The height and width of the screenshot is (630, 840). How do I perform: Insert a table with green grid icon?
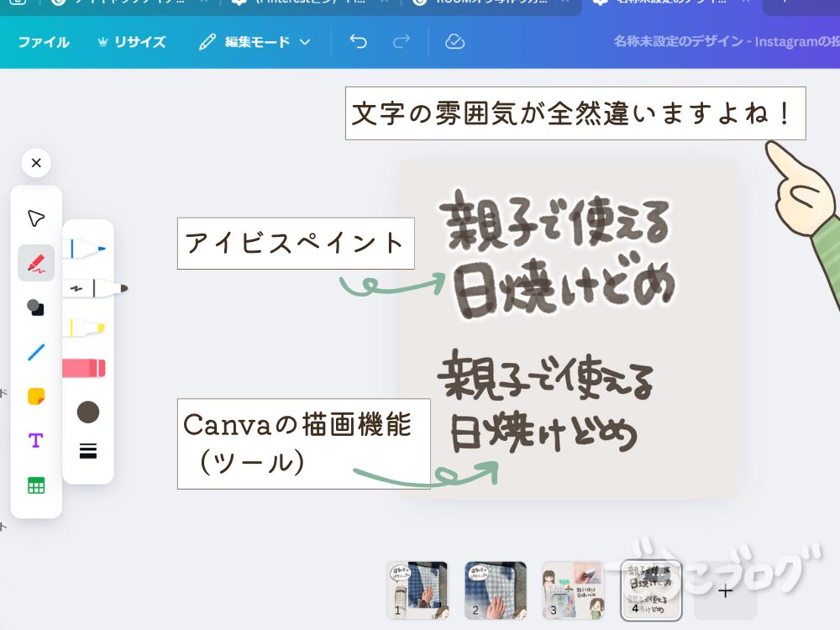tap(36, 486)
